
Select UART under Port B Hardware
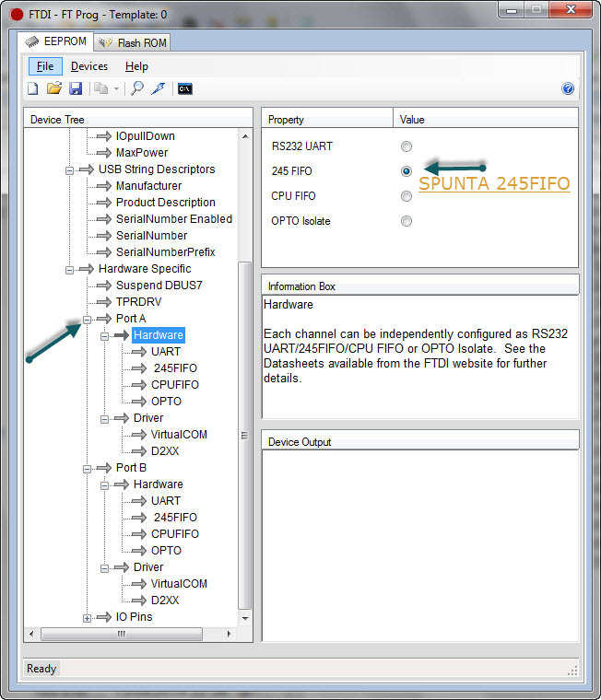166,500
